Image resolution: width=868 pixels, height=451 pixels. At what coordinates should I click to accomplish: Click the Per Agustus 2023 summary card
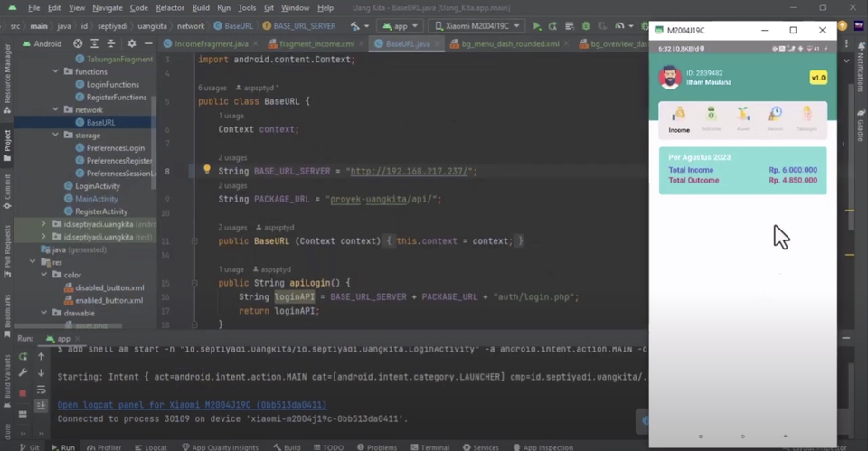(x=742, y=171)
